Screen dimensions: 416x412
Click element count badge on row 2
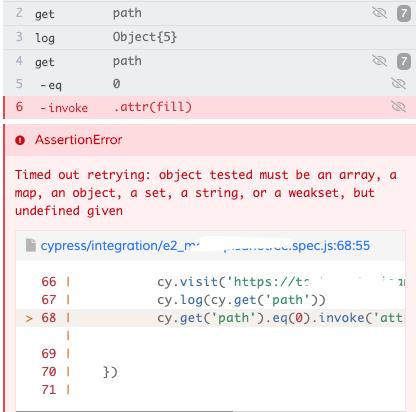[x=404, y=14]
